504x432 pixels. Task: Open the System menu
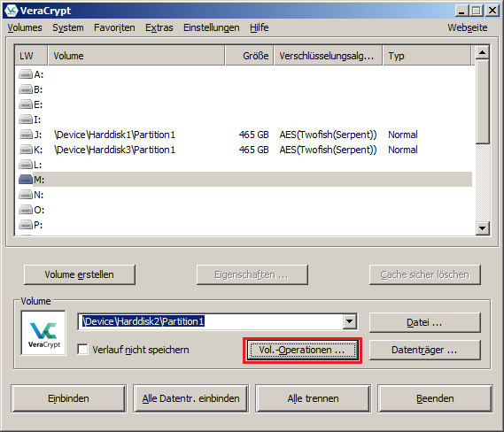tap(68, 27)
